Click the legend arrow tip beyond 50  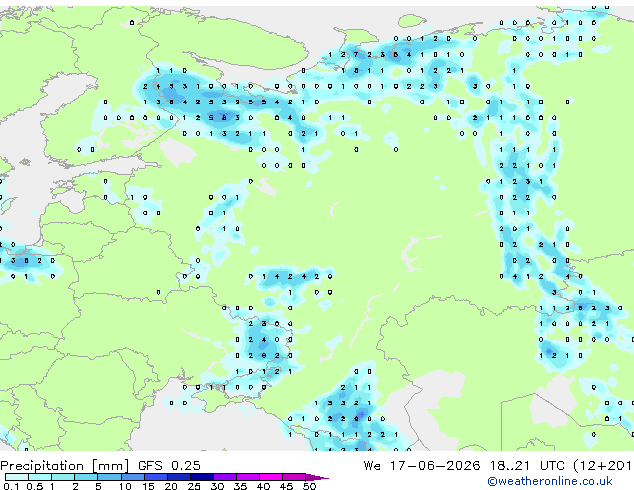(x=317, y=478)
